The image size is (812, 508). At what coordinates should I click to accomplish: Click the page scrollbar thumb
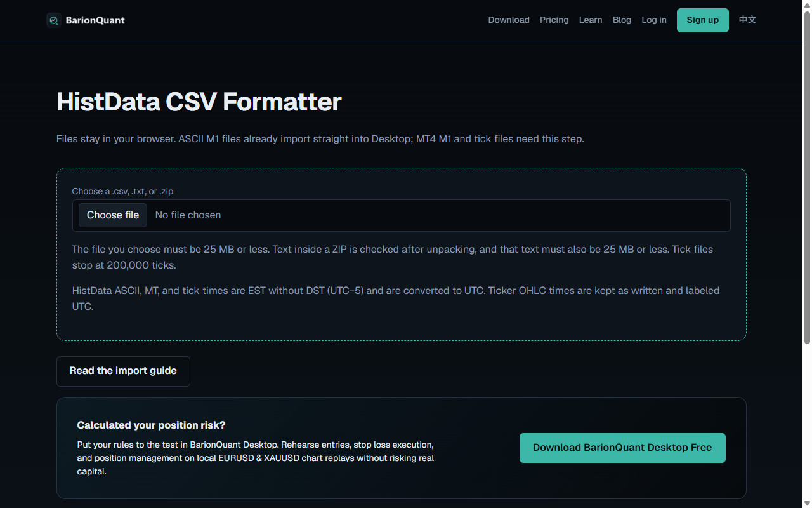coord(807,178)
